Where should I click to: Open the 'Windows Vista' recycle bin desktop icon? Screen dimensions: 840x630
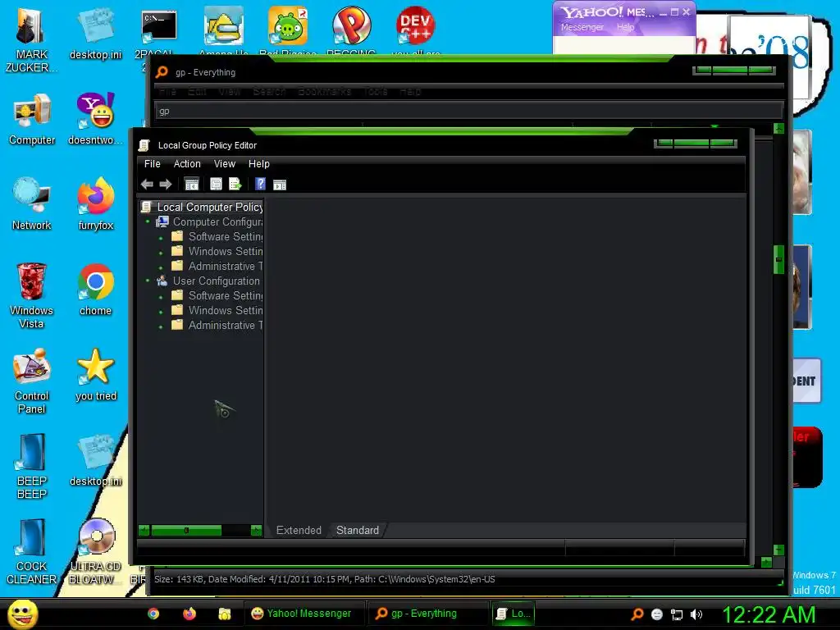click(32, 295)
